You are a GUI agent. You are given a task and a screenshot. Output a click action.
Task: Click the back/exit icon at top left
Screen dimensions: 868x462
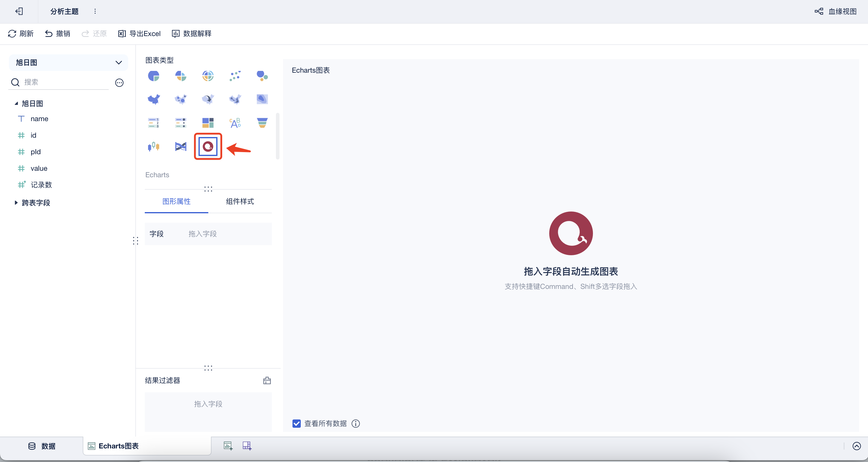(19, 11)
